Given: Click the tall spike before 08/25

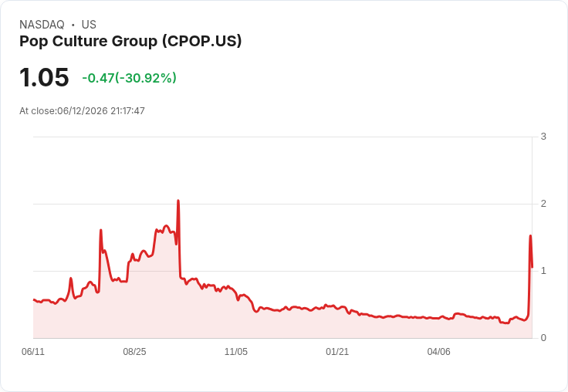Looking at the screenshot, I should [100, 230].
